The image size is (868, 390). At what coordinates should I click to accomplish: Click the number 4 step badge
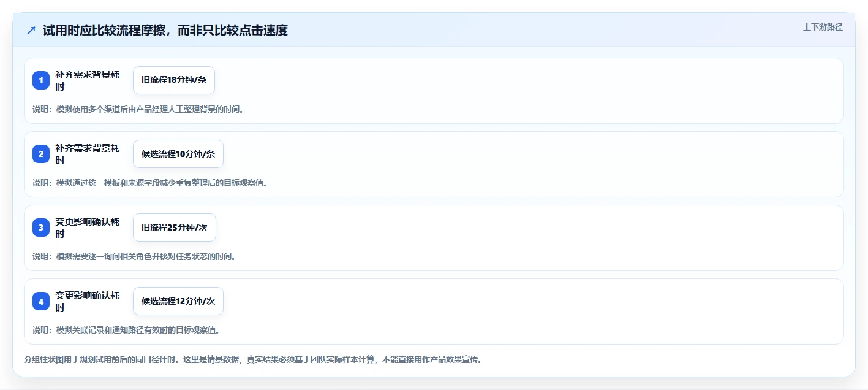pyautogui.click(x=41, y=301)
